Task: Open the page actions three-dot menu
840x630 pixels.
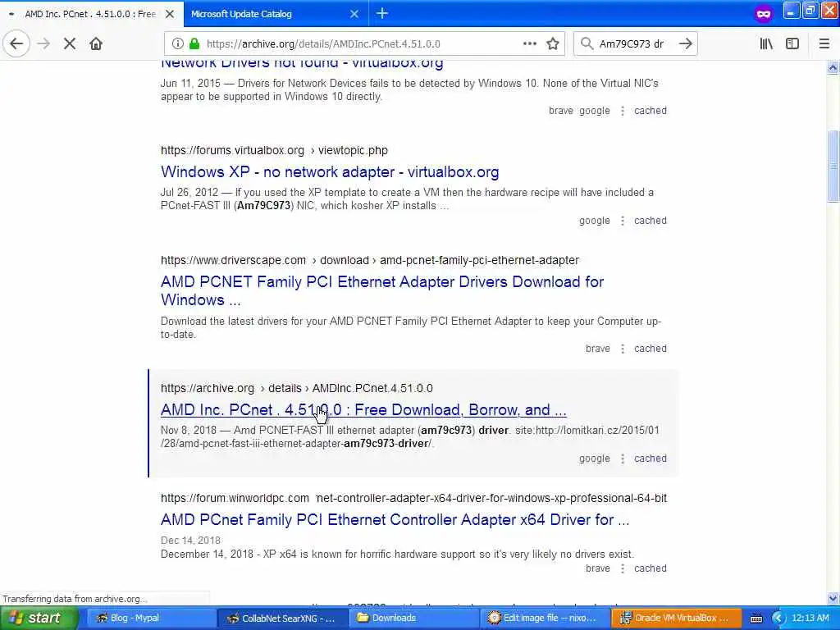Action: pyautogui.click(x=529, y=43)
